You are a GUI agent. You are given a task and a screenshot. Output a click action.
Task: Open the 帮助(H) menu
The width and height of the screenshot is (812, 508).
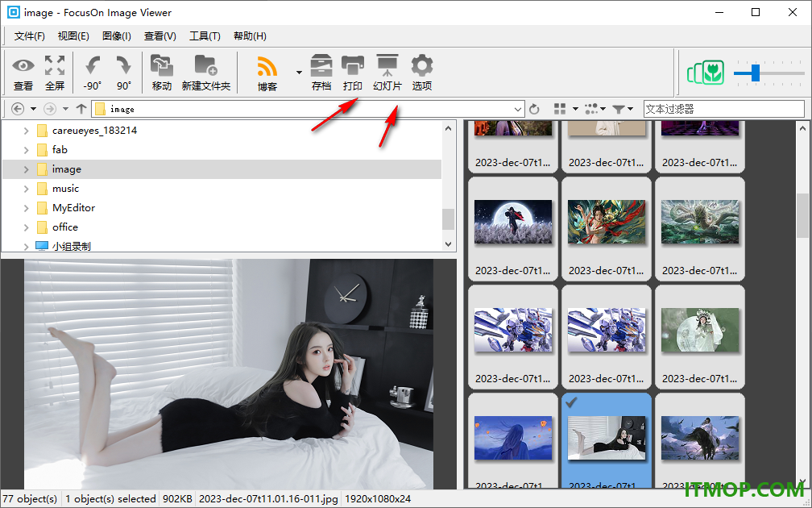(x=250, y=35)
